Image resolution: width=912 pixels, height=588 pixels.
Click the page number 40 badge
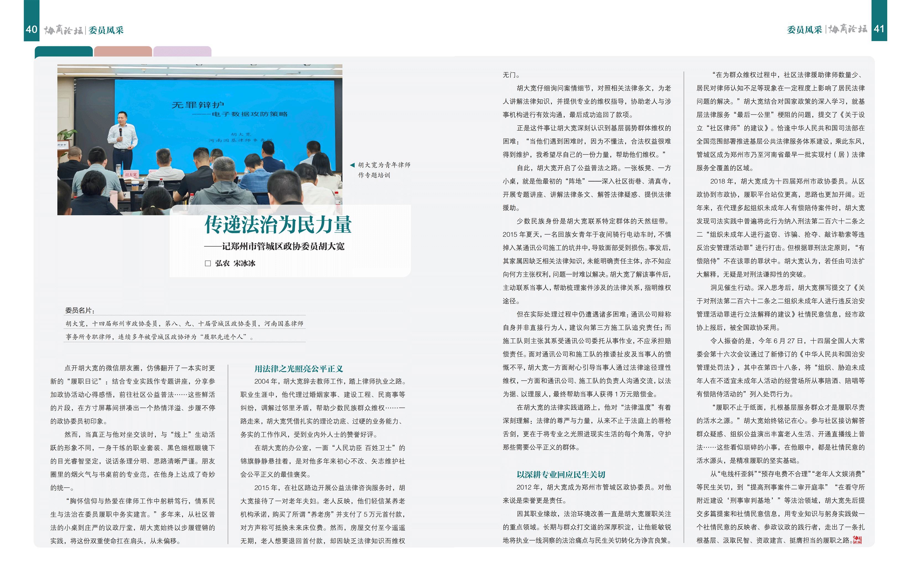coord(31,29)
